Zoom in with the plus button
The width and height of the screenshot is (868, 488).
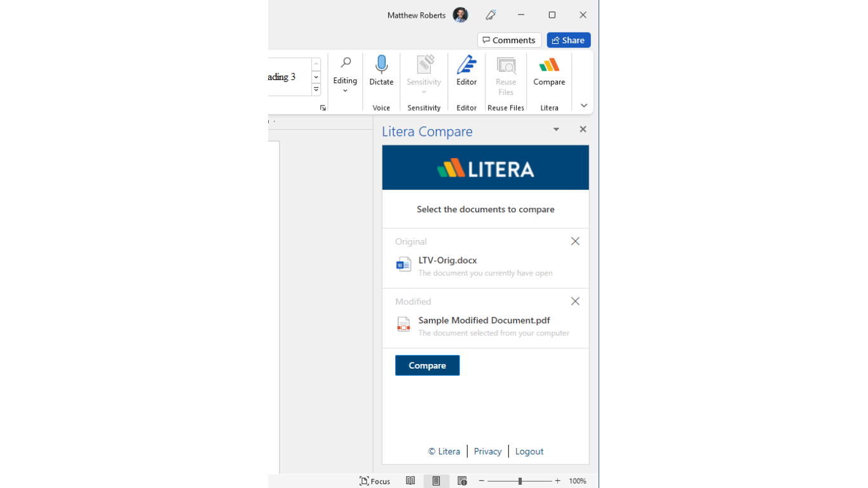point(558,481)
